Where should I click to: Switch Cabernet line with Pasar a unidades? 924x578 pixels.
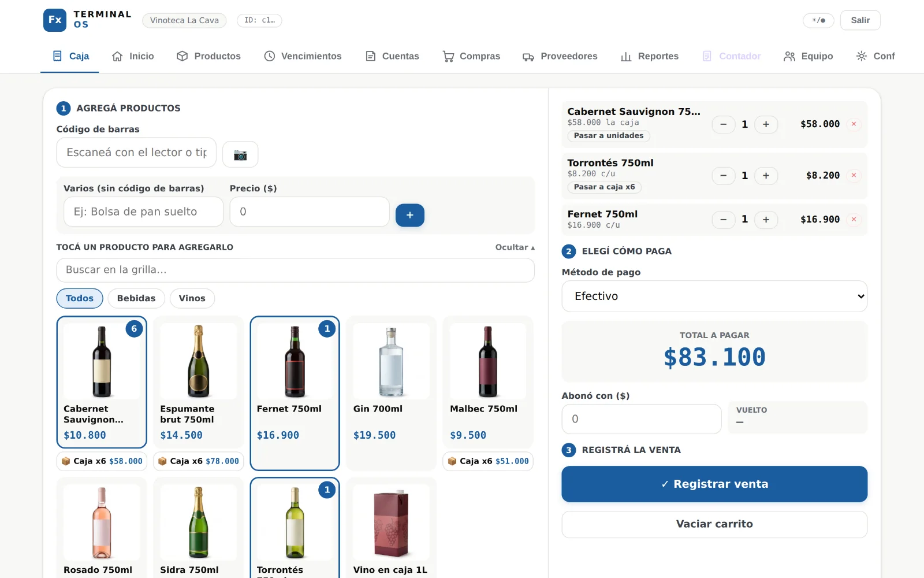(x=609, y=136)
